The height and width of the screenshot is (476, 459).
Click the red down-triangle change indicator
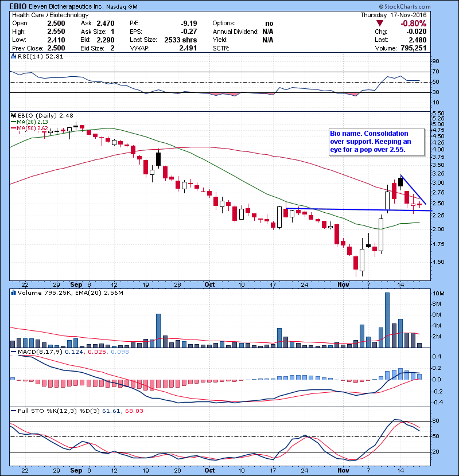coord(379,24)
